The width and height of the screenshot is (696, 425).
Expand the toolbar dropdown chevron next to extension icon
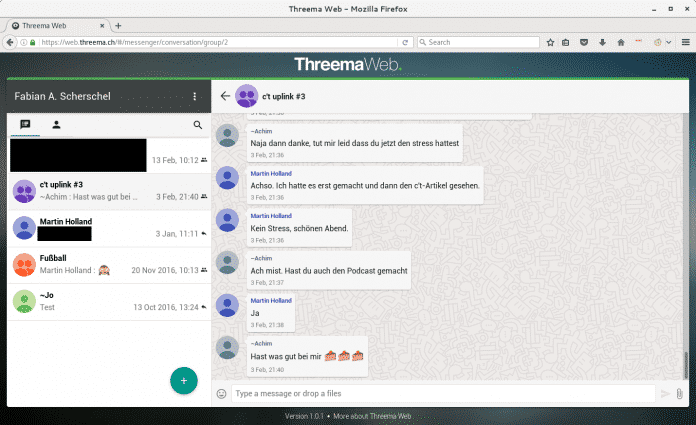tap(668, 42)
